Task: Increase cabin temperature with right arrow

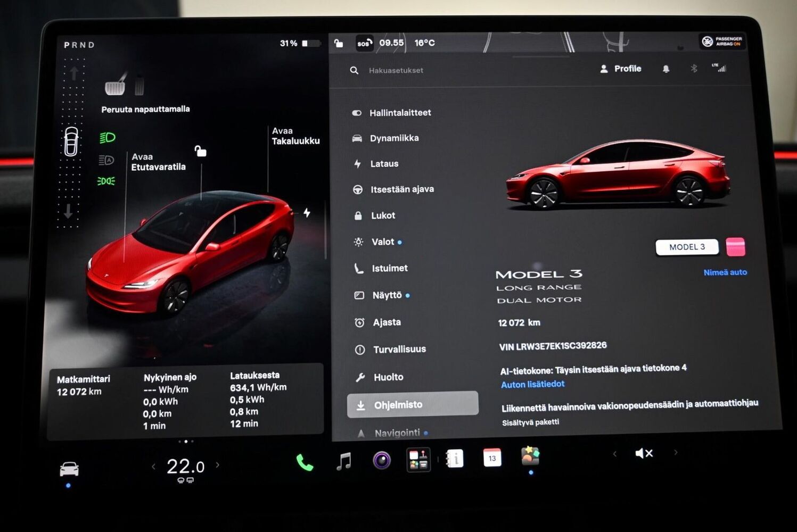Action: tap(218, 464)
